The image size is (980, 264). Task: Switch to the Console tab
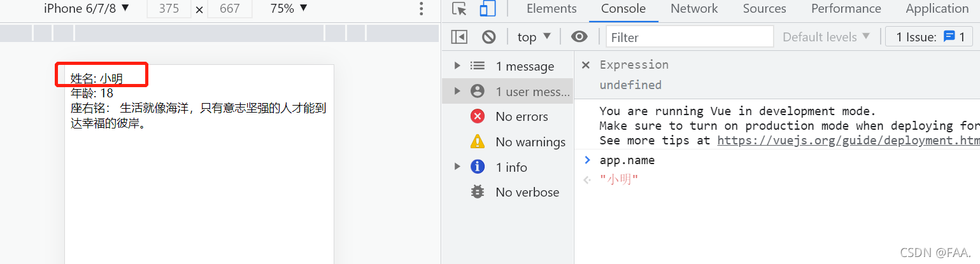(623, 9)
